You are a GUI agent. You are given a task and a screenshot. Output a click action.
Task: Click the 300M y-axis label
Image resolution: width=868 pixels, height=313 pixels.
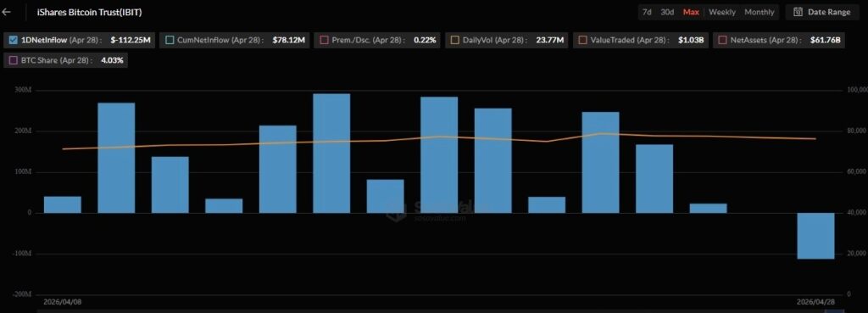click(24, 90)
